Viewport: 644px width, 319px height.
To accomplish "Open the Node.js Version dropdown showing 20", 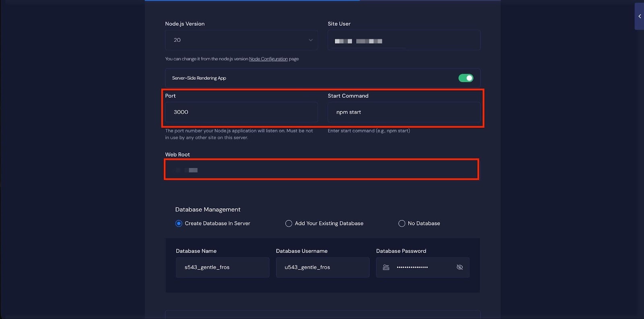I will click(241, 40).
